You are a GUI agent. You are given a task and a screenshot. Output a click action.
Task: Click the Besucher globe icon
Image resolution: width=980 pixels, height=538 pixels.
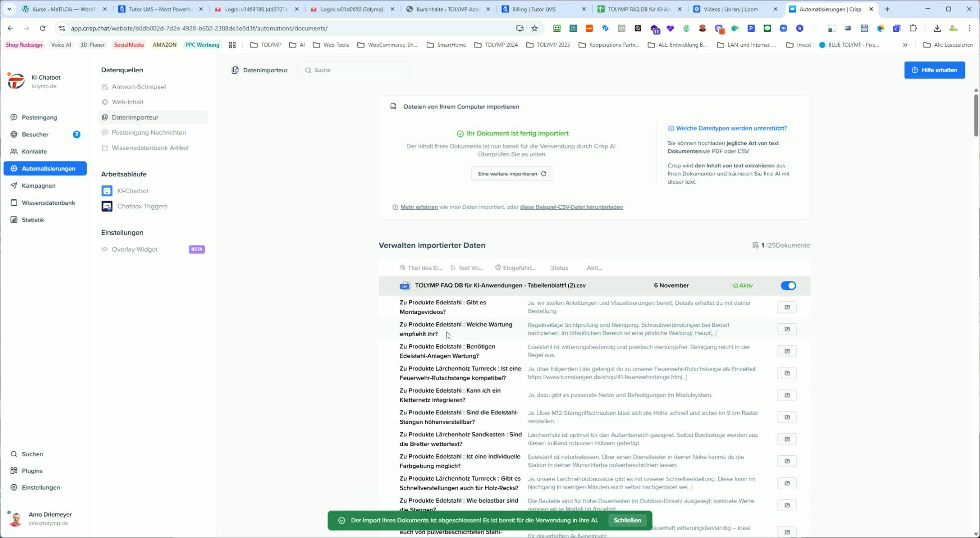pyautogui.click(x=14, y=134)
